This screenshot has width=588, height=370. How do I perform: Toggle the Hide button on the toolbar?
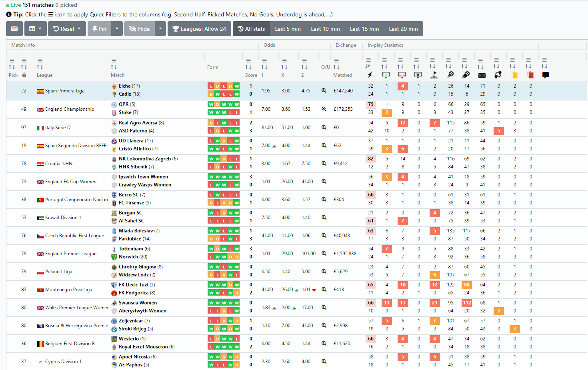pos(139,28)
